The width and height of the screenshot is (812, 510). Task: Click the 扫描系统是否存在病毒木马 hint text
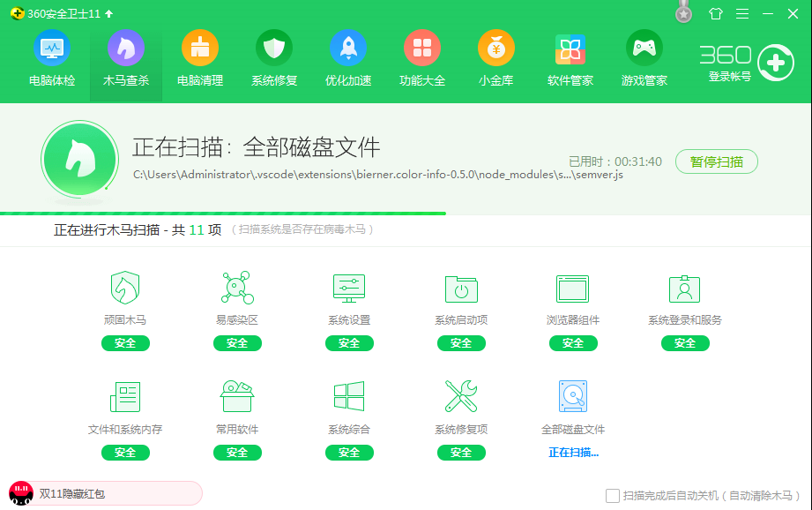coord(302,229)
